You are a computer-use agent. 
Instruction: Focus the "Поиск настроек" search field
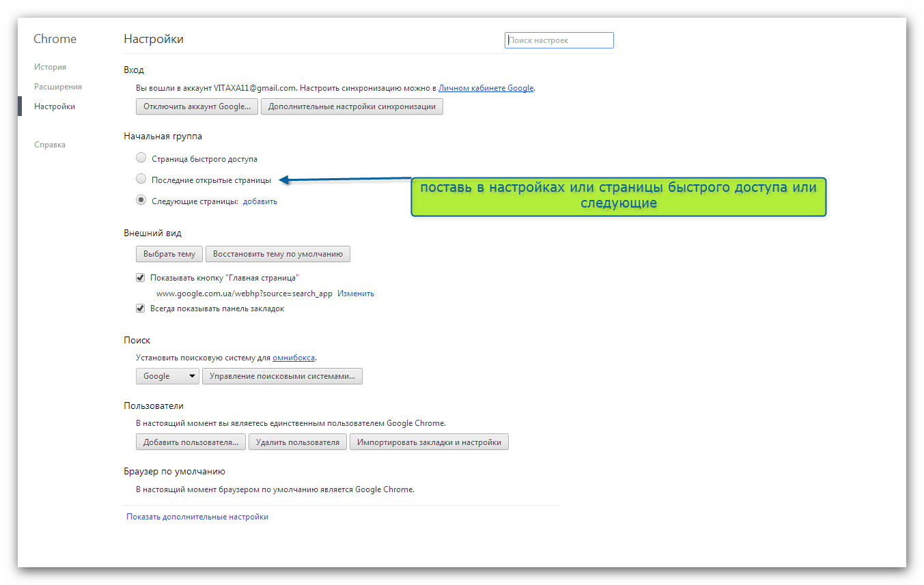(x=559, y=40)
